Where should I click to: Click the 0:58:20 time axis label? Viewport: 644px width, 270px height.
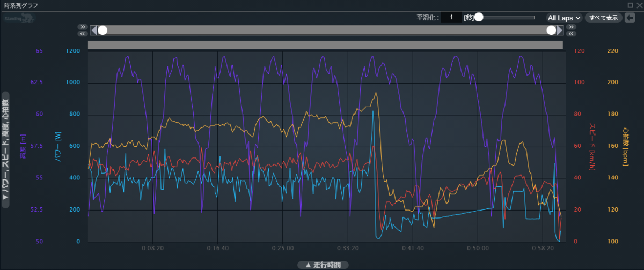coord(543,249)
